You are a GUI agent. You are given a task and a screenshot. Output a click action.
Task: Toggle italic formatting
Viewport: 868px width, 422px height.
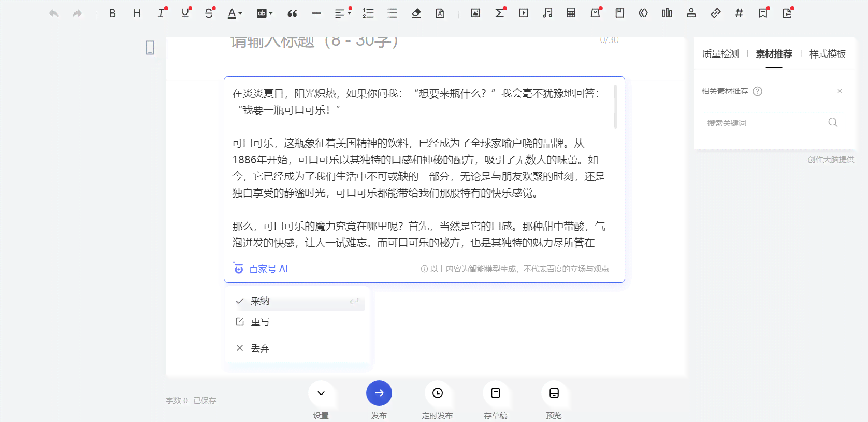[x=161, y=13]
